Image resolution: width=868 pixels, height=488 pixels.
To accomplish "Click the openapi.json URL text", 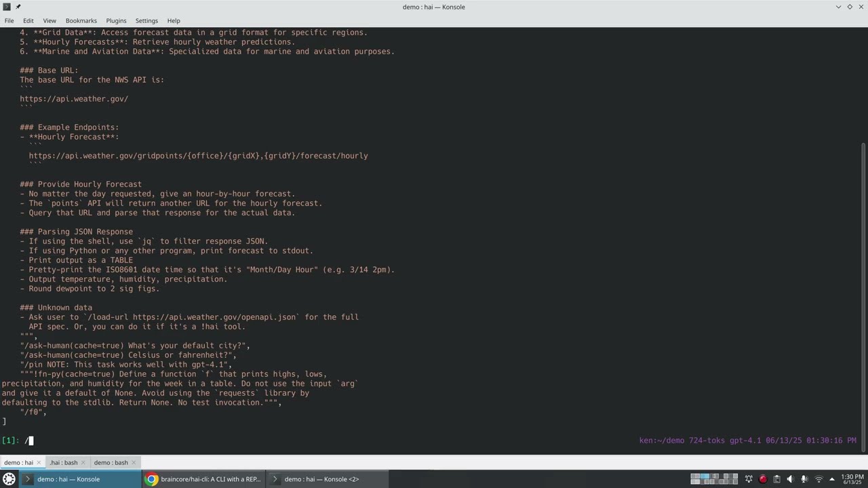I will click(x=214, y=317).
